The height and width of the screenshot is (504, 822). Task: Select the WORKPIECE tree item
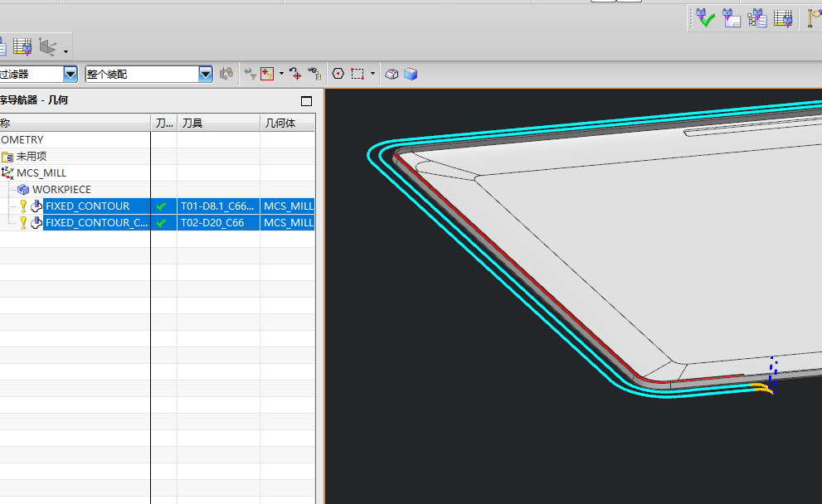pos(61,189)
